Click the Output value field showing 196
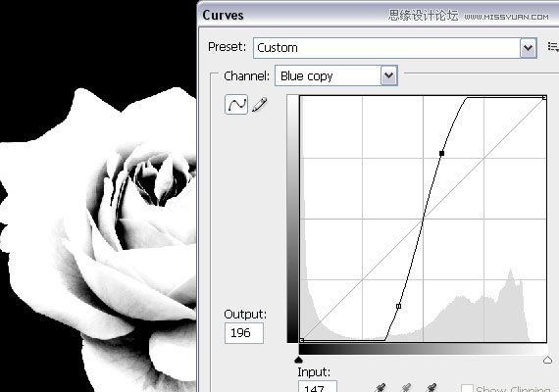The height and width of the screenshot is (392, 559). point(244,333)
